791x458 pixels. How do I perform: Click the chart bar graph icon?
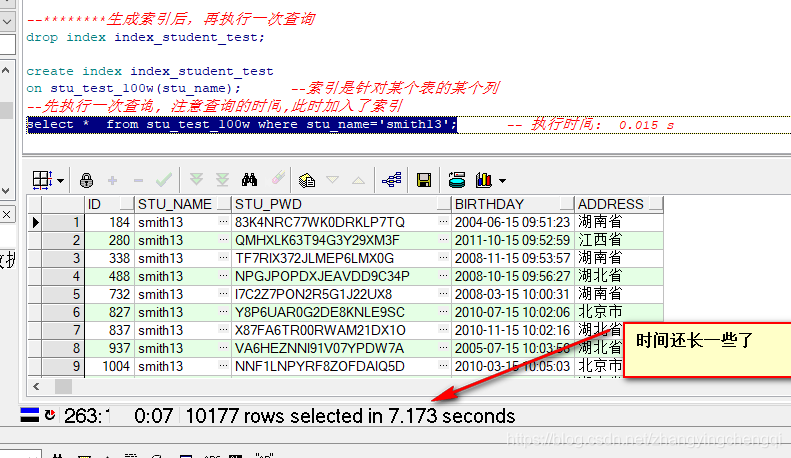pos(484,180)
